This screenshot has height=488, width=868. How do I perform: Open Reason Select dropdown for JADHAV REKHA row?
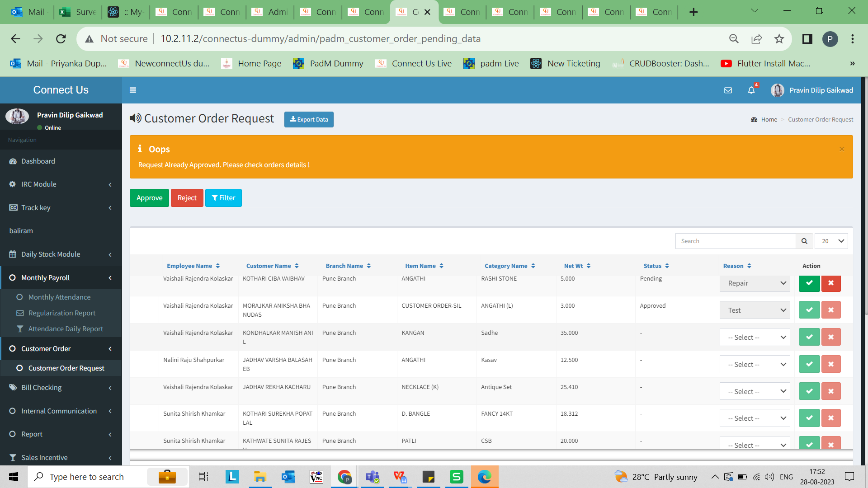pyautogui.click(x=755, y=391)
